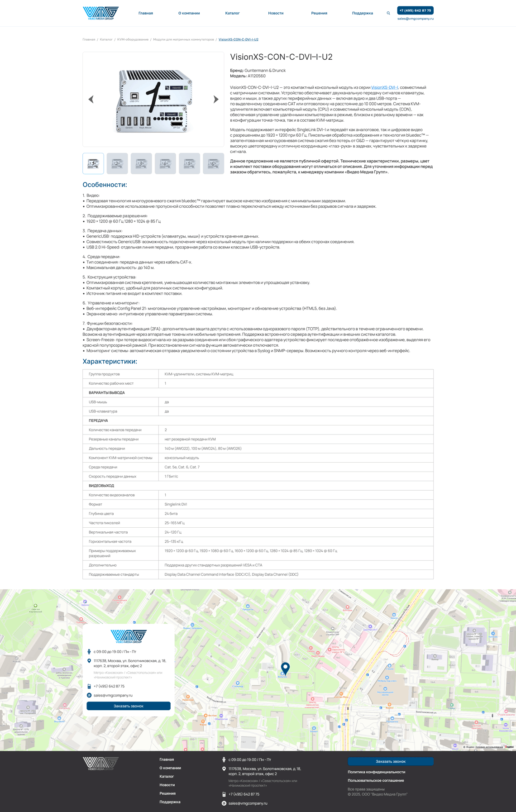Open Yandex Условия использования link on the map

(489, 747)
